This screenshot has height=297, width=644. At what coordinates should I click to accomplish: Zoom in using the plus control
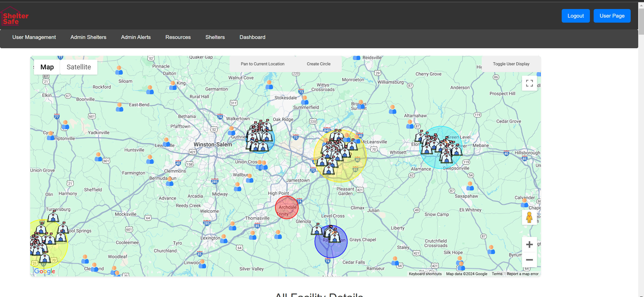click(x=530, y=244)
